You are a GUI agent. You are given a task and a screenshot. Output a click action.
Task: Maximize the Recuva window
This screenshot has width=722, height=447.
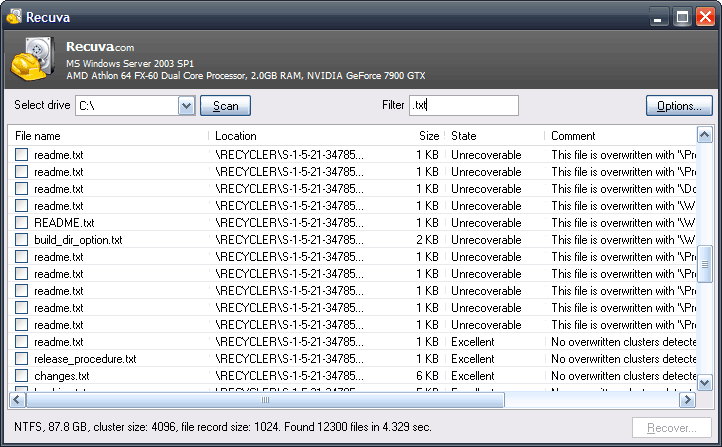tap(682, 16)
